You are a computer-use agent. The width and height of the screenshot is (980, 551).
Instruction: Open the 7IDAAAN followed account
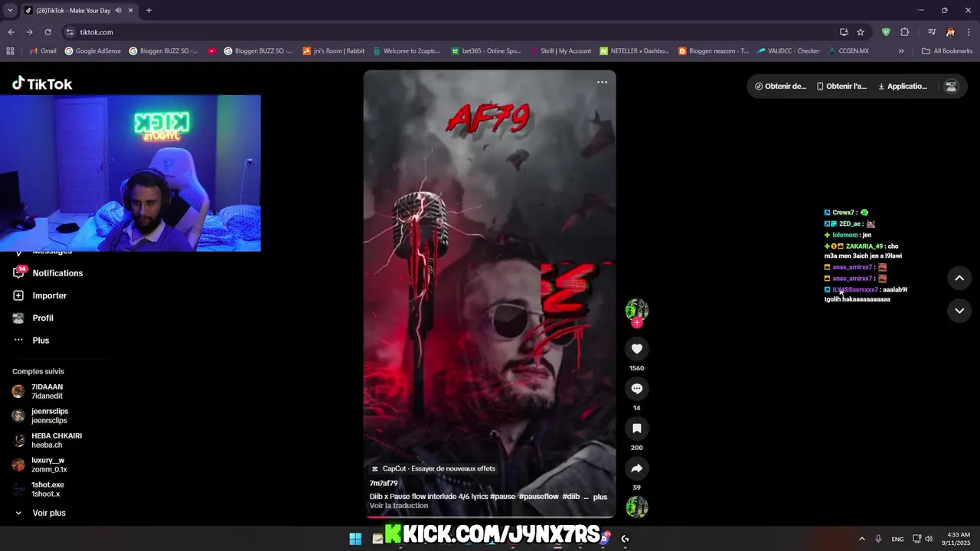(x=47, y=391)
